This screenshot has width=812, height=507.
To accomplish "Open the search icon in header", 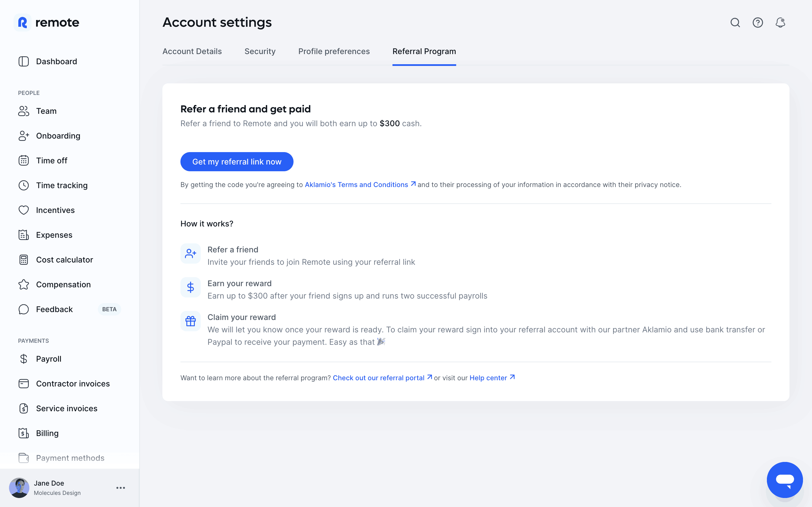I will pos(735,23).
